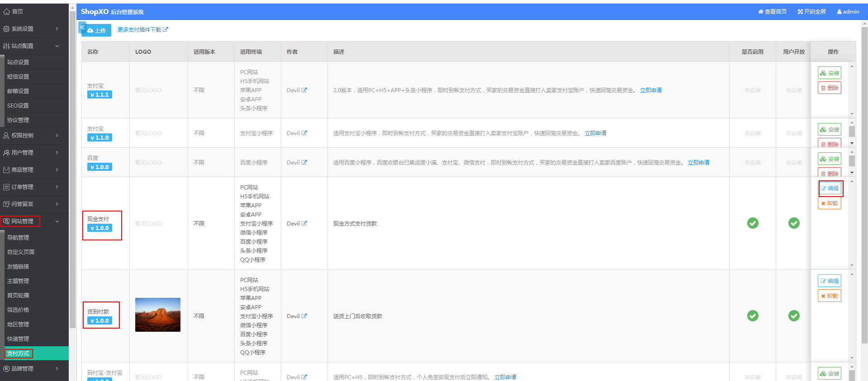Open 站点设置 submenu item
The width and height of the screenshot is (868, 381).
36,62
